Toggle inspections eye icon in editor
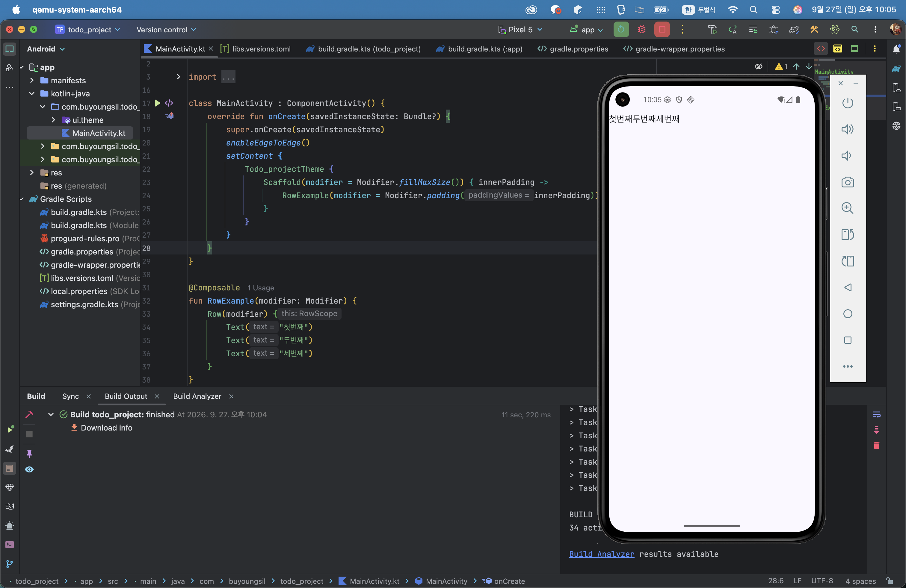The image size is (906, 588). click(758, 66)
